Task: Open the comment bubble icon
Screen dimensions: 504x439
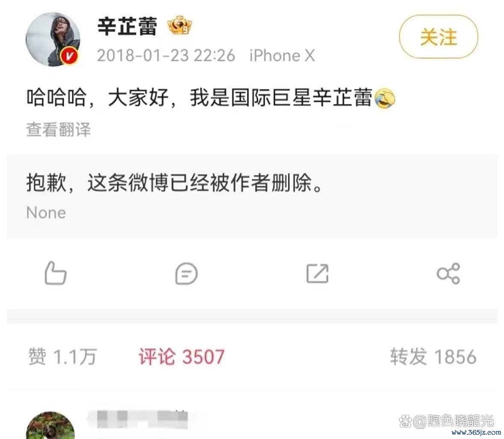Action: click(186, 274)
